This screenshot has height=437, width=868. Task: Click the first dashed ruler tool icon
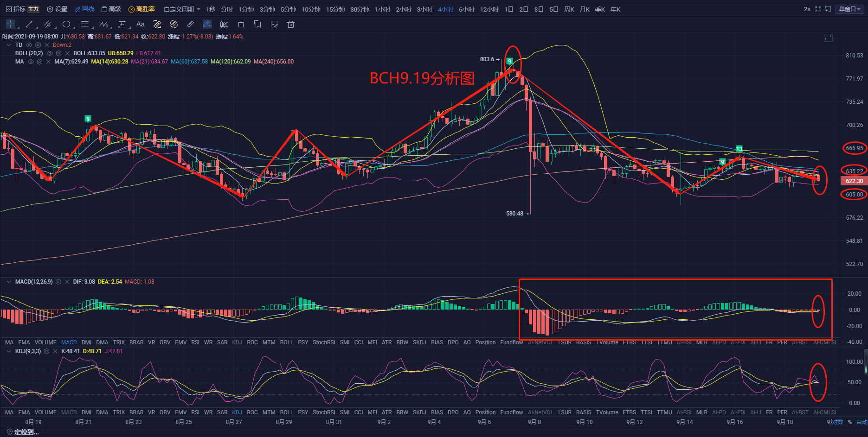tap(157, 24)
